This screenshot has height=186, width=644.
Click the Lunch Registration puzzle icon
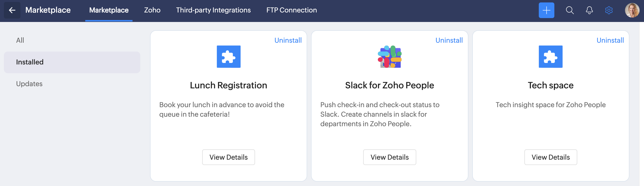click(228, 57)
